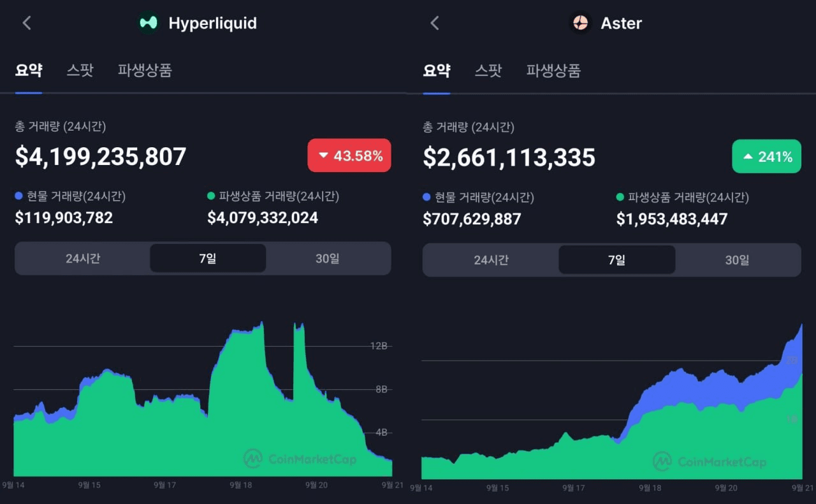The height and width of the screenshot is (504, 816).
Task: Tap the red 43.58% change badge
Action: pyautogui.click(x=349, y=155)
